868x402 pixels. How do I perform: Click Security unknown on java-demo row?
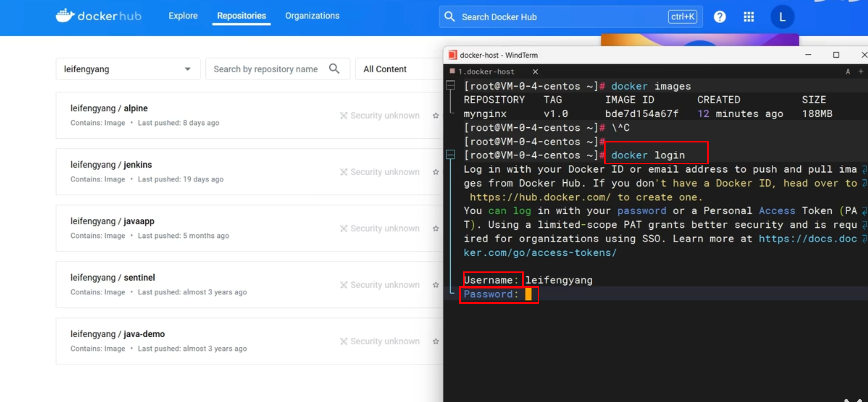tap(380, 341)
